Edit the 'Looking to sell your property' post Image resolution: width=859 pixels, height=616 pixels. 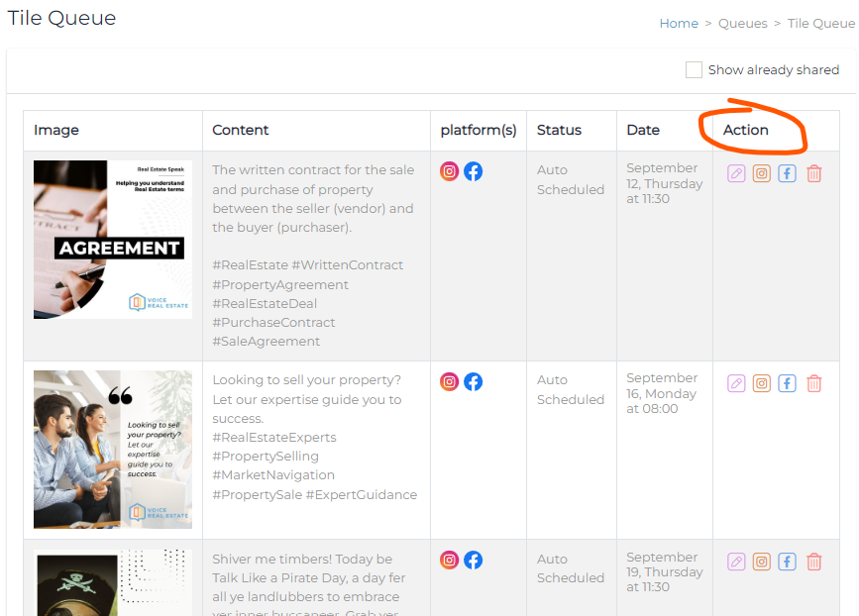[x=736, y=383]
